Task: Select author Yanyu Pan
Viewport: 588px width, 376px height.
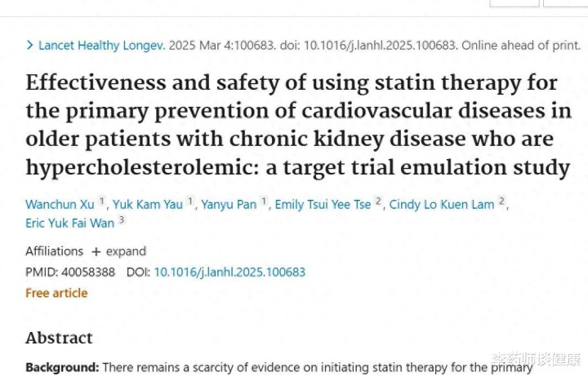Action: click(229, 205)
